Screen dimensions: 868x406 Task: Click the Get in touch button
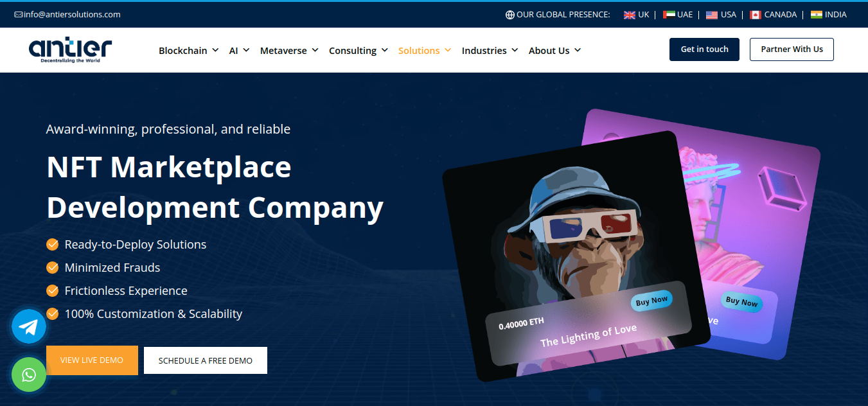click(x=704, y=49)
